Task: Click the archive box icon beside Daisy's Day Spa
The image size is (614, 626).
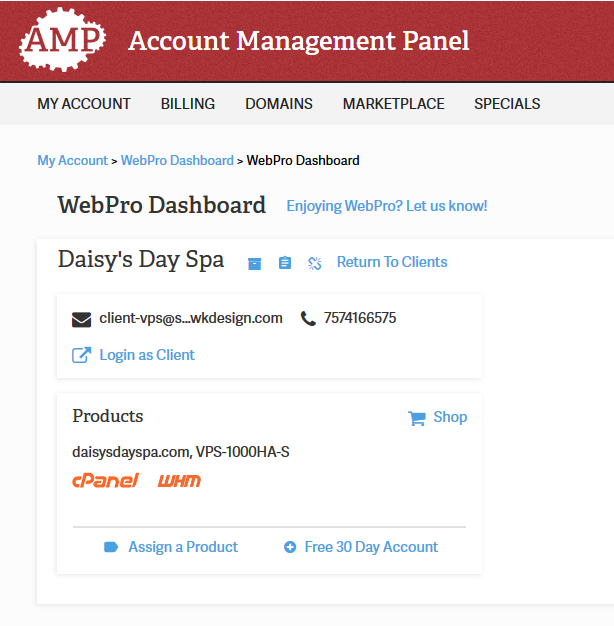Action: (x=255, y=263)
